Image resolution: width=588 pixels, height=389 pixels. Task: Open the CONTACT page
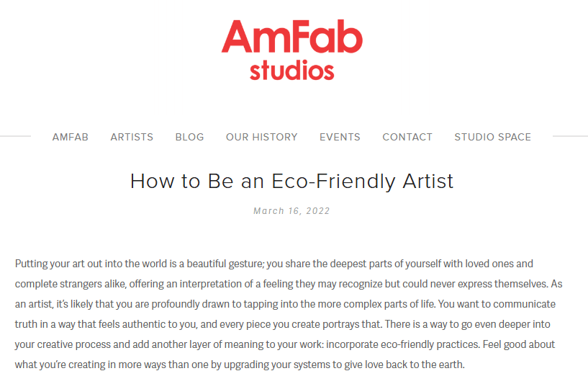tap(407, 137)
